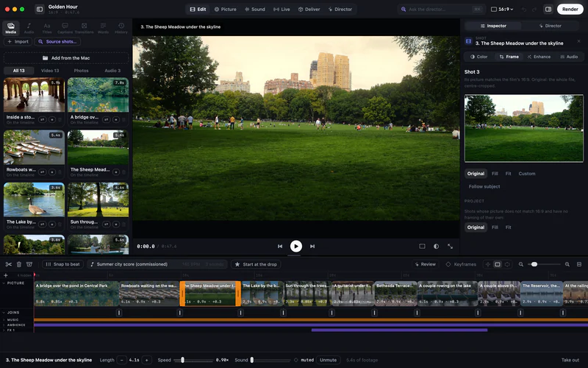Switch to the Sound workspace tab

[255, 9]
